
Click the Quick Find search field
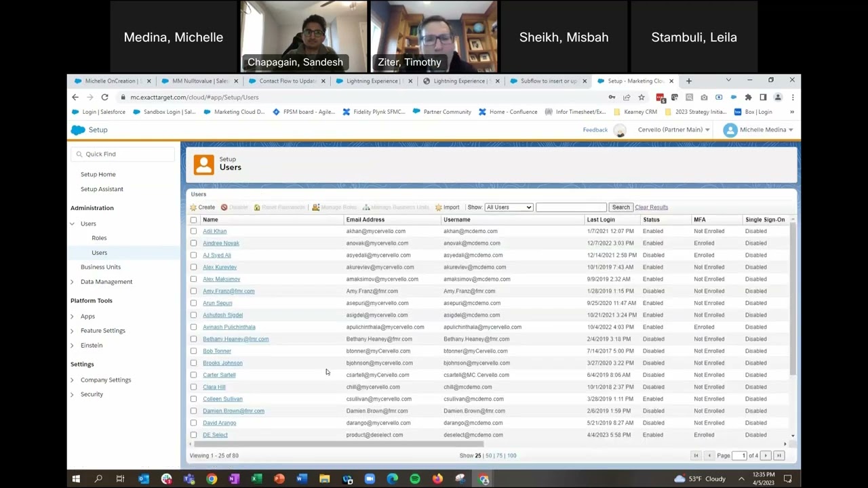point(123,154)
